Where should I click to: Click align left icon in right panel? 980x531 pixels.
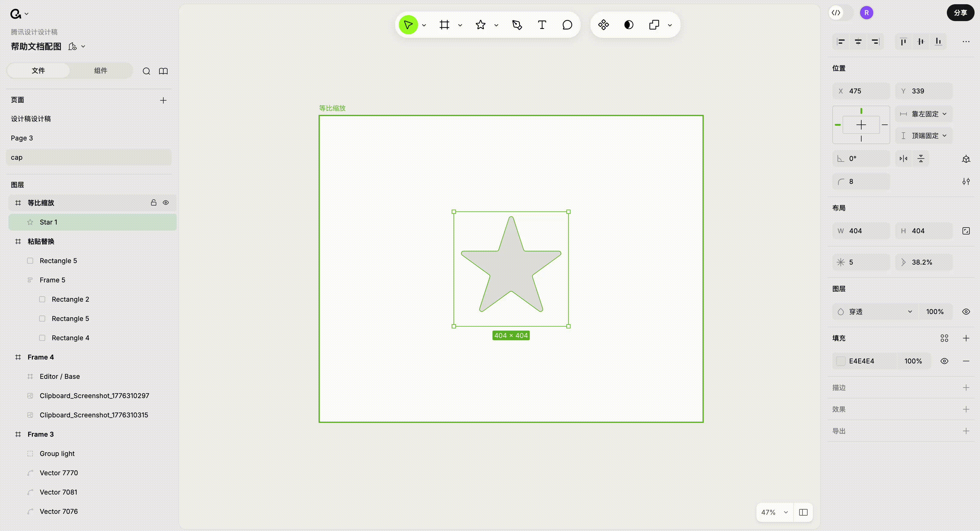point(841,42)
